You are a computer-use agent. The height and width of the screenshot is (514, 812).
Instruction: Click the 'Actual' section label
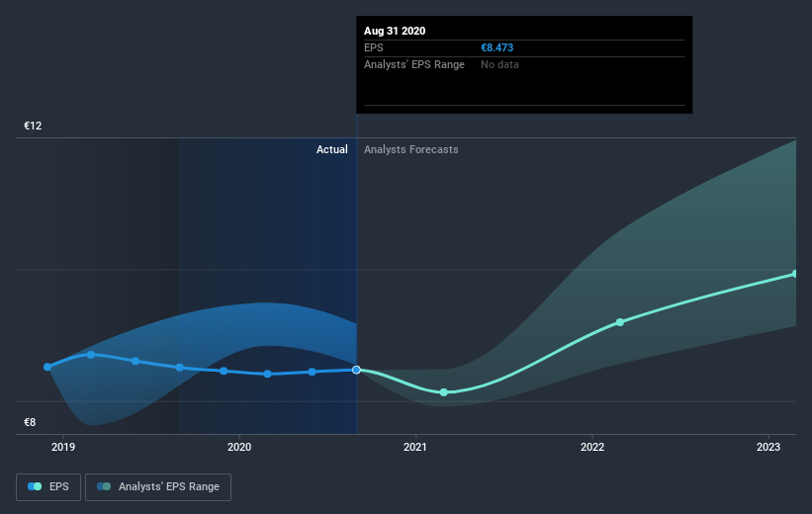point(332,149)
